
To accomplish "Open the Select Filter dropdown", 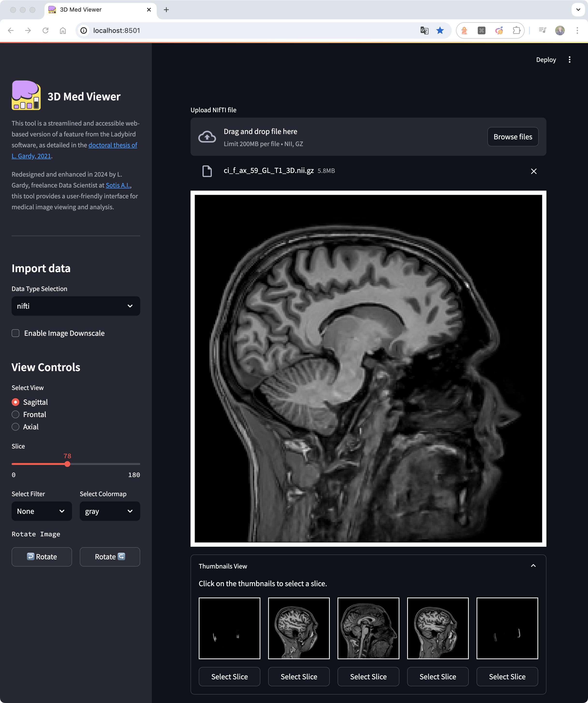I will pos(42,511).
